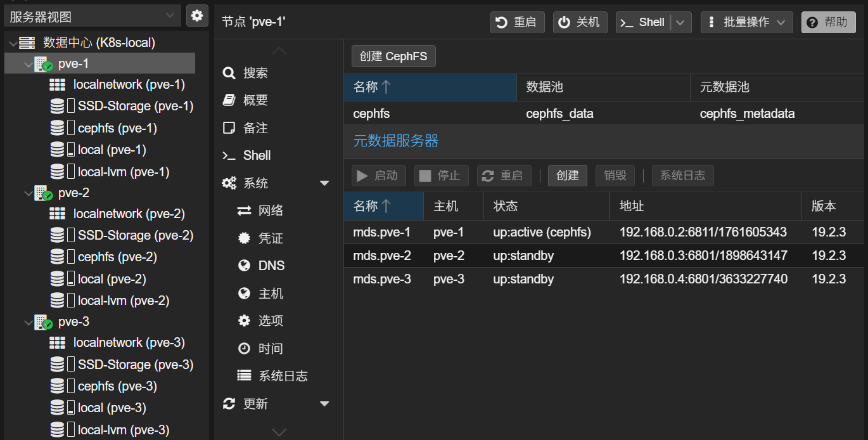Click the 时间 clock icon
The height and width of the screenshot is (440, 868).
pos(245,348)
